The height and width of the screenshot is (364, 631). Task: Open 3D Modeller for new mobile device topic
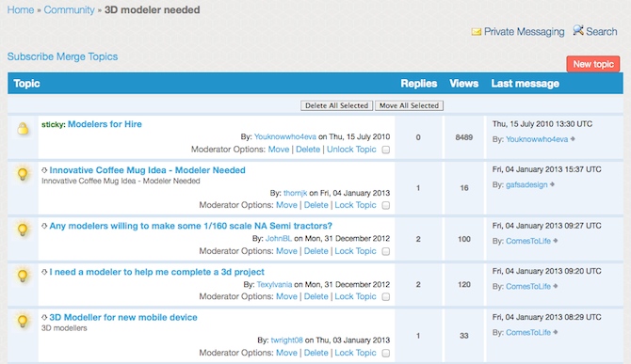123,317
